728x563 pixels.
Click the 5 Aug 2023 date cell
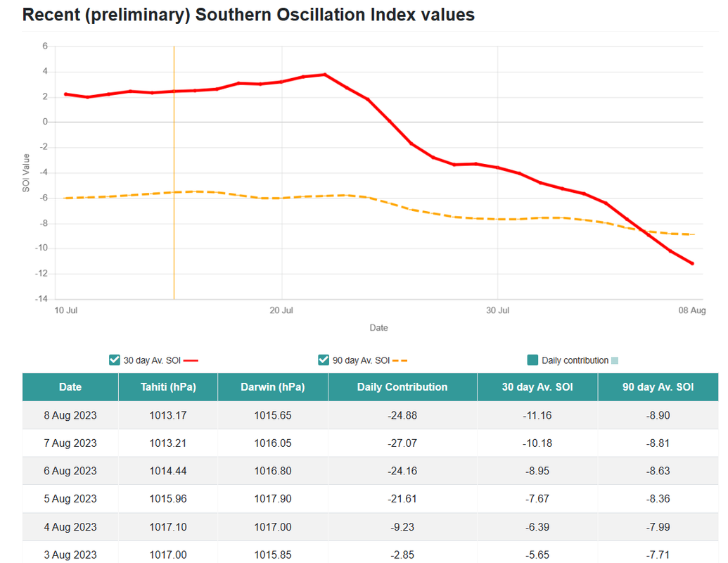coord(70,499)
